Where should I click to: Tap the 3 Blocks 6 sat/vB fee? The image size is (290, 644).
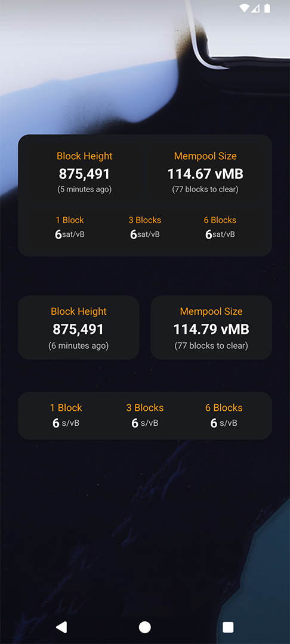click(x=145, y=227)
